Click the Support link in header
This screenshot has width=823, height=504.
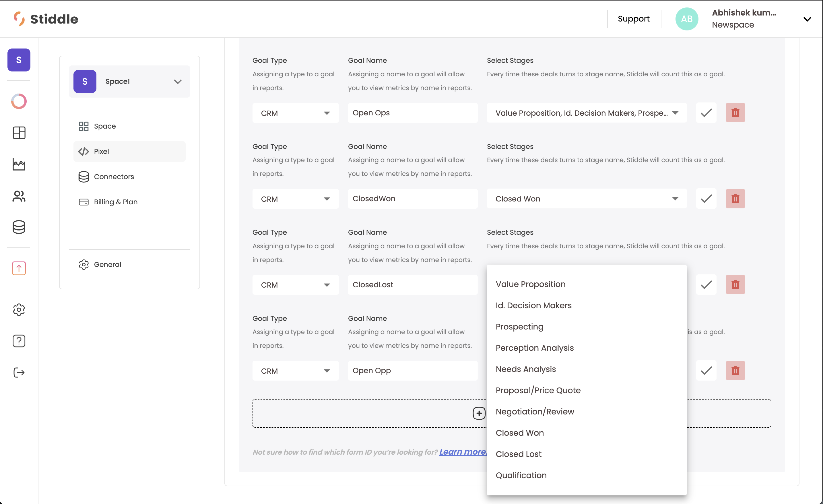pyautogui.click(x=633, y=19)
